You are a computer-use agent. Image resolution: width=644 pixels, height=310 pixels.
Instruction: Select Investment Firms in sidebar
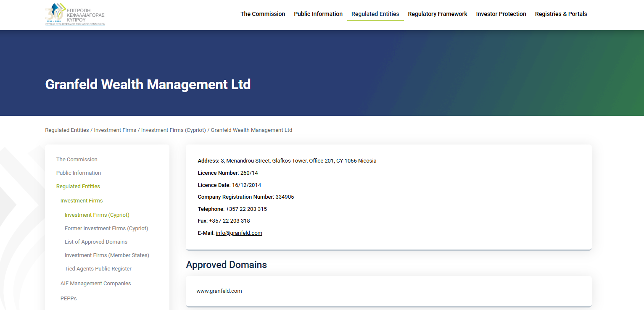(x=82, y=201)
